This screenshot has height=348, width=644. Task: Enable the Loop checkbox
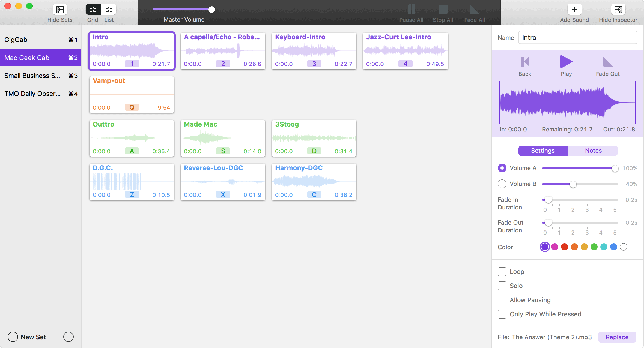502,272
